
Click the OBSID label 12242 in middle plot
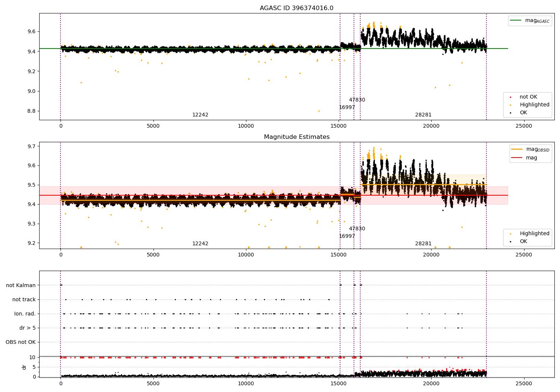[200, 244]
